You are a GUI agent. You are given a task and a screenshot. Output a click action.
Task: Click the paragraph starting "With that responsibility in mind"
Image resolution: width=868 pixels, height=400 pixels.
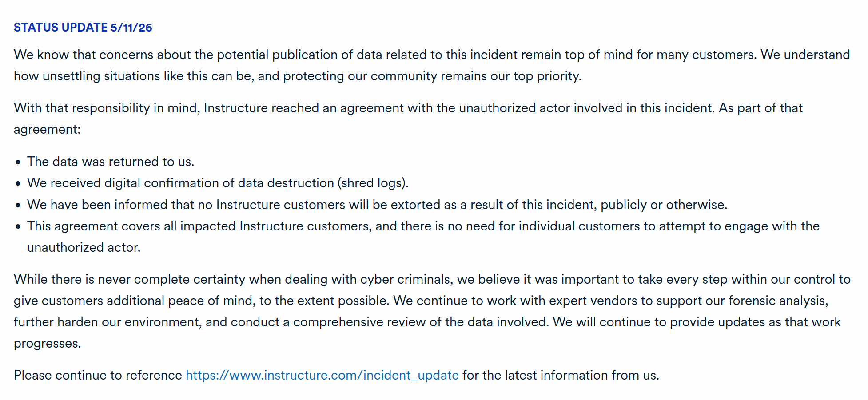pyautogui.click(x=408, y=119)
